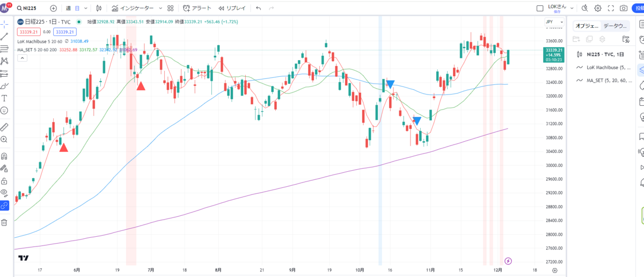Open chart settings gear icon
The width and height of the screenshot is (644, 277).
click(598, 9)
